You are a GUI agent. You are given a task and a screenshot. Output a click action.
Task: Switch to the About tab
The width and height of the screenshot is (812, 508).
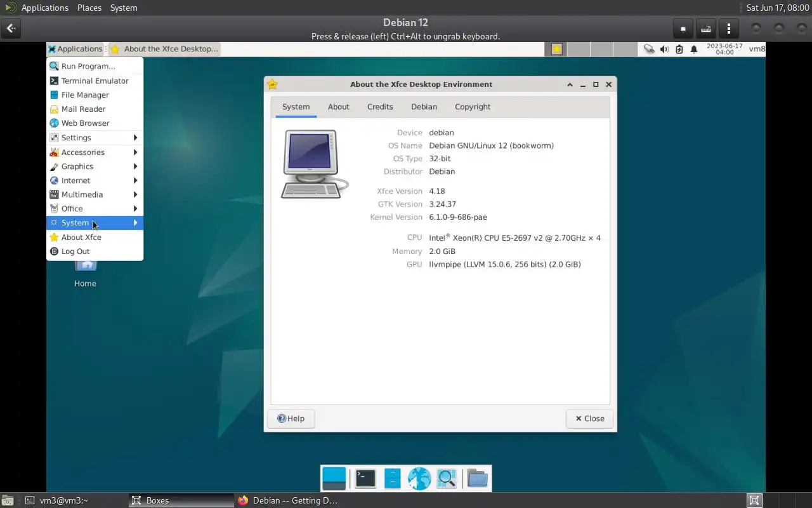click(339, 107)
